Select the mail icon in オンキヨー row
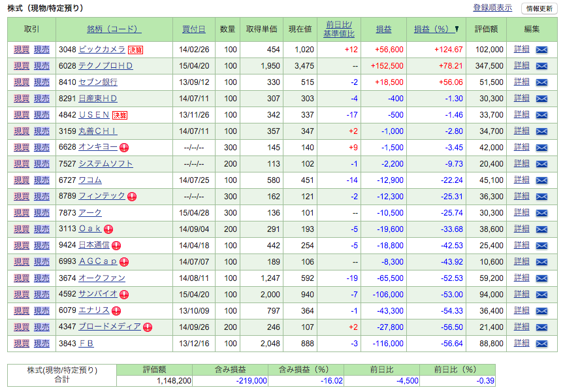 point(541,148)
